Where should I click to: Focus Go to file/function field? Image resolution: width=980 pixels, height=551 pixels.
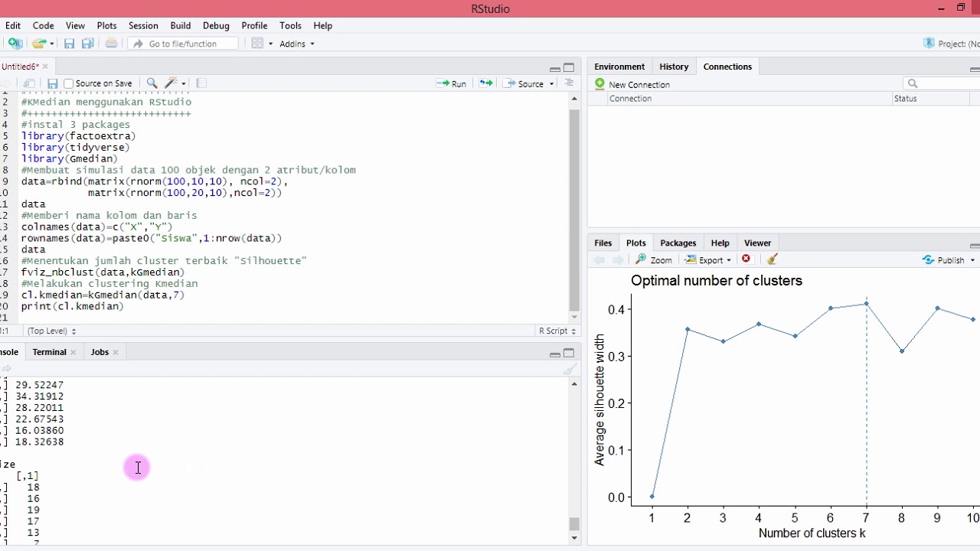[x=183, y=44]
